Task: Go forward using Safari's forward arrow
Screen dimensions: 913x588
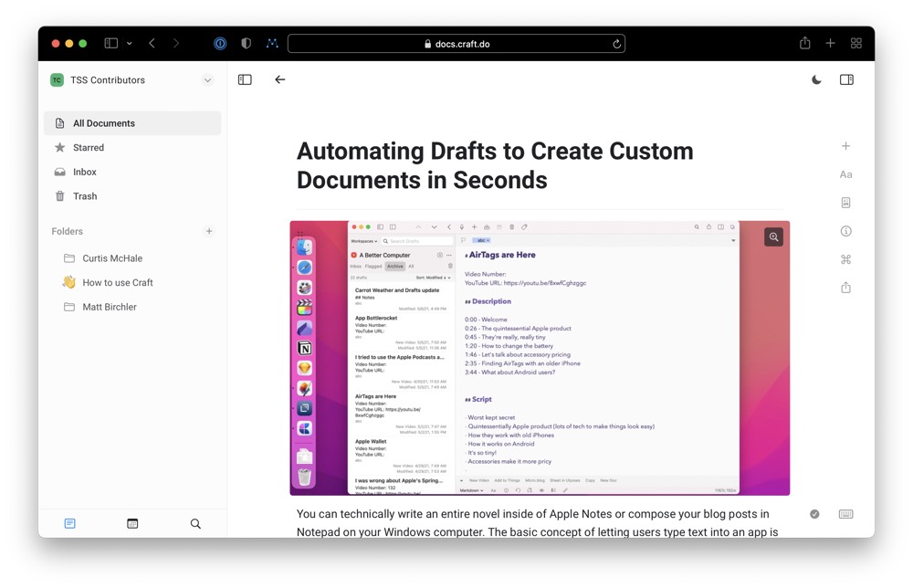Action: (176, 43)
